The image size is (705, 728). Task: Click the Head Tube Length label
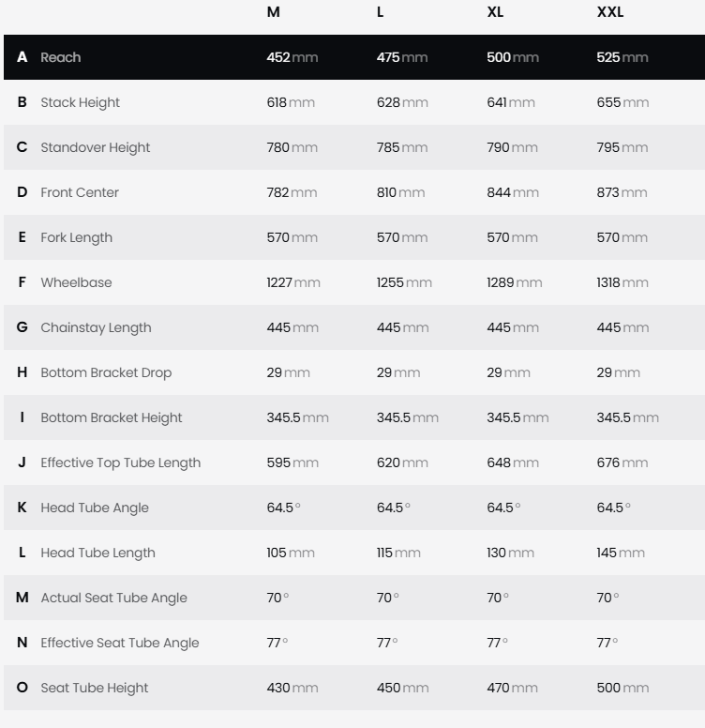[97, 553]
